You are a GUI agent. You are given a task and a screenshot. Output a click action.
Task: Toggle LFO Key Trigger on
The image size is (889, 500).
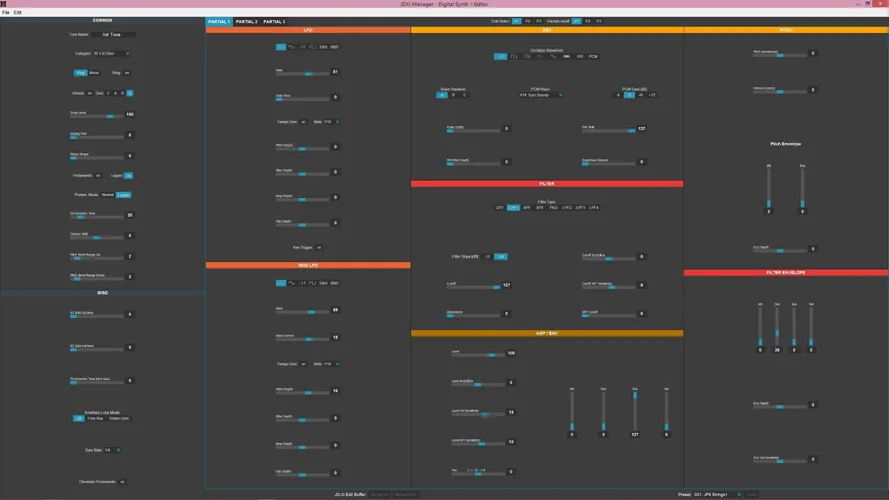pyautogui.click(x=319, y=247)
